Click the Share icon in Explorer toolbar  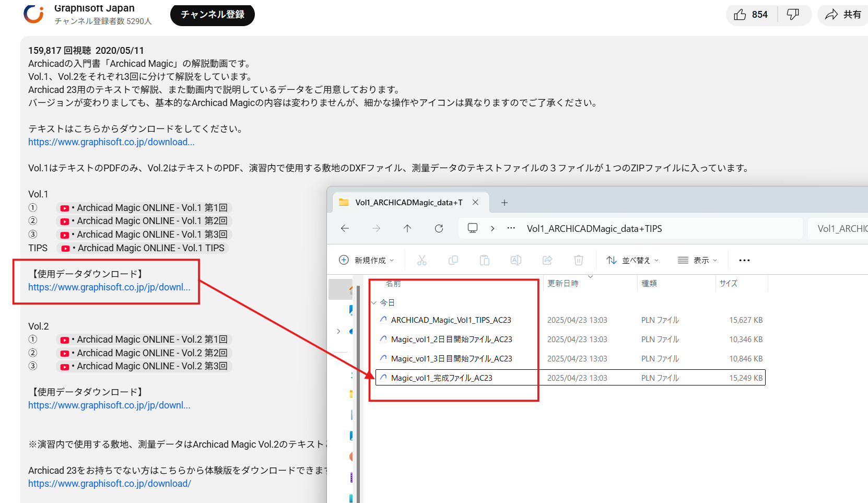point(547,260)
